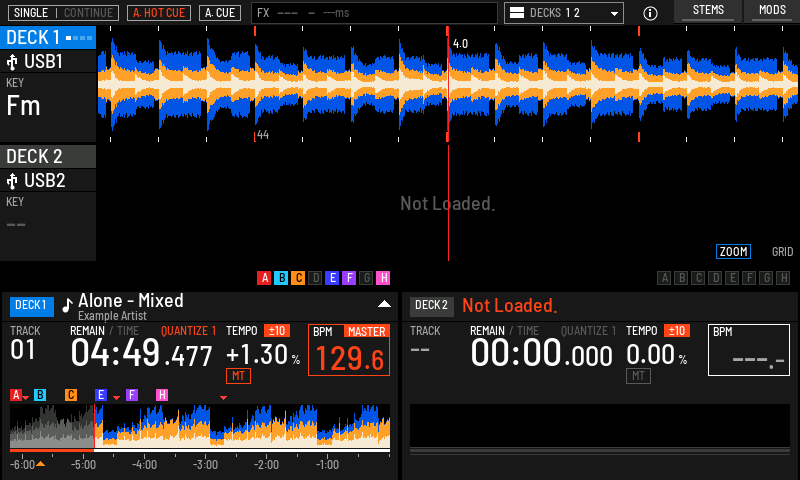800x480 pixels.
Task: Select hot cue H under the Deck 1 waveform
Action: pyautogui.click(x=383, y=278)
